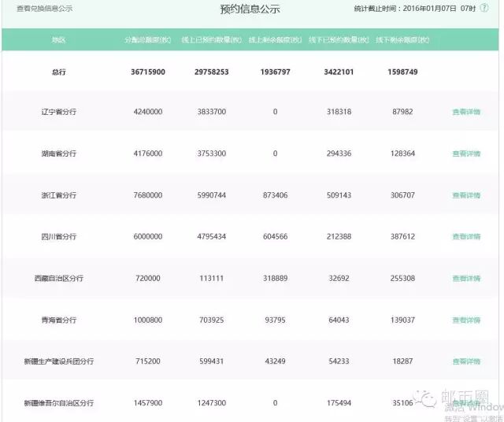Select the 四川省分行 row label
The image size is (504, 422).
[x=58, y=236]
